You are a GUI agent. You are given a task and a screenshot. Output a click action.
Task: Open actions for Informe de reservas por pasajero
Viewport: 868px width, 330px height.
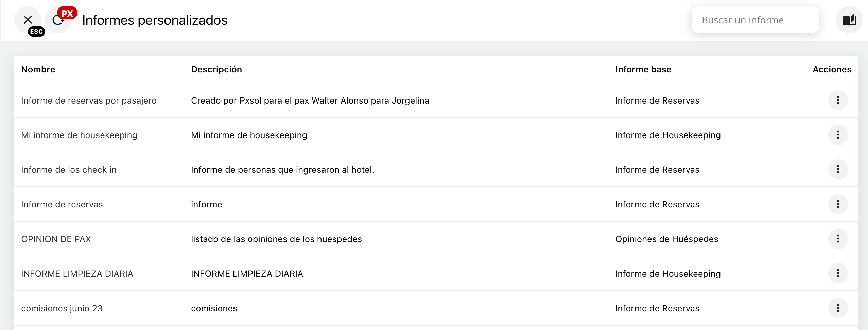coord(838,100)
